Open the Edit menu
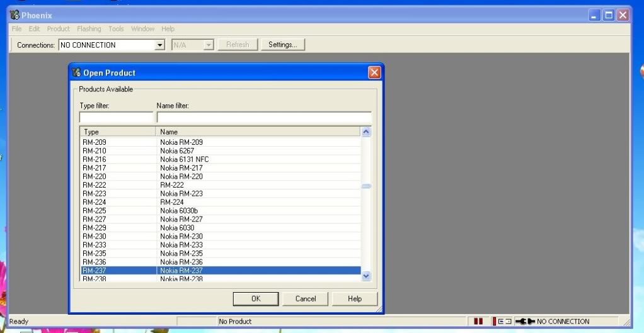644x333 pixels. click(34, 29)
